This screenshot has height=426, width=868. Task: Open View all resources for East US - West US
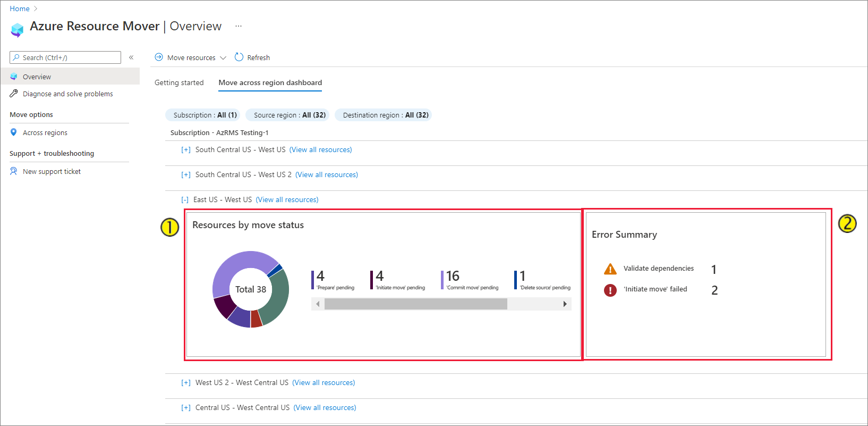(x=287, y=199)
